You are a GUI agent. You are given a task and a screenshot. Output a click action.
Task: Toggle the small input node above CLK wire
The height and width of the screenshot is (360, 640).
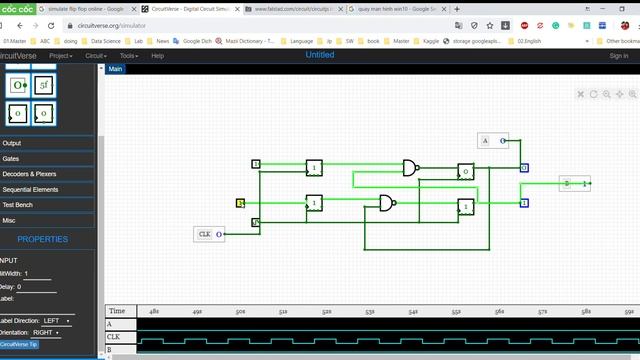256,222
